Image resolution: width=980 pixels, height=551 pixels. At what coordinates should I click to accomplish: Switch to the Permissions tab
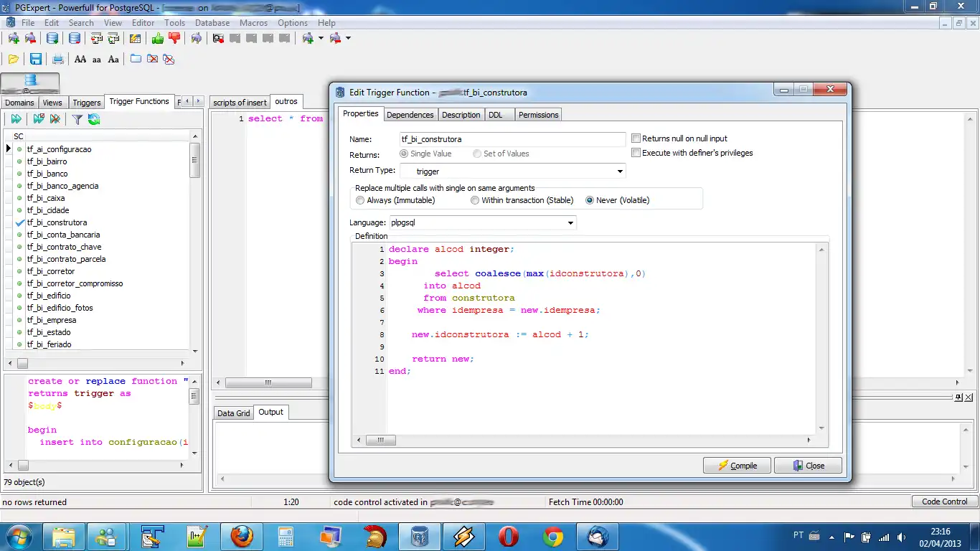pyautogui.click(x=538, y=115)
